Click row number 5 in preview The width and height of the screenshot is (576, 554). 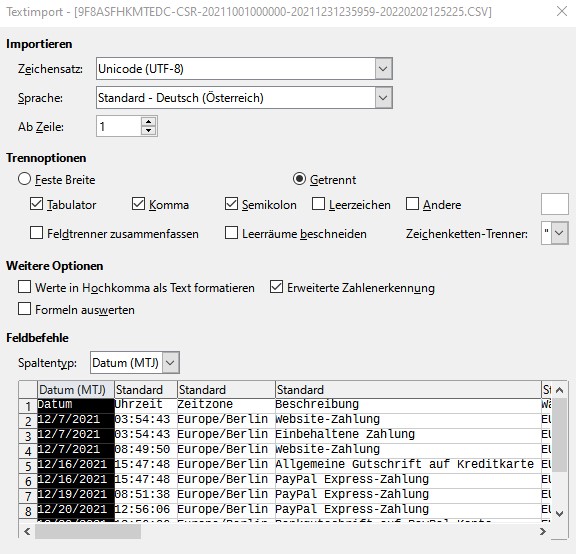pyautogui.click(x=28, y=466)
